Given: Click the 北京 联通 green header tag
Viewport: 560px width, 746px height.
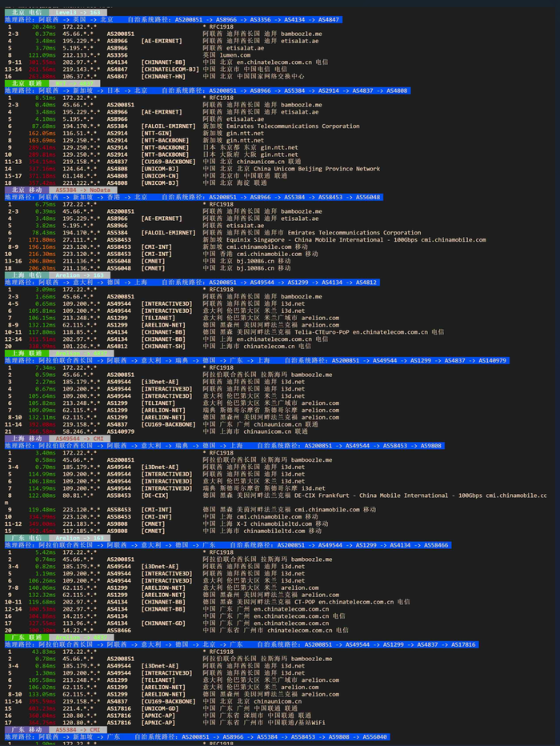Looking at the screenshot, I should (26, 83).
